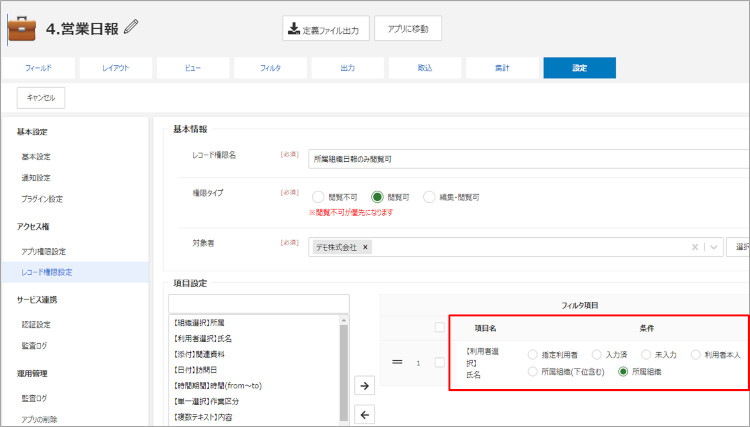Click the left arrow to remove item
The image size is (750, 427).
click(364, 415)
